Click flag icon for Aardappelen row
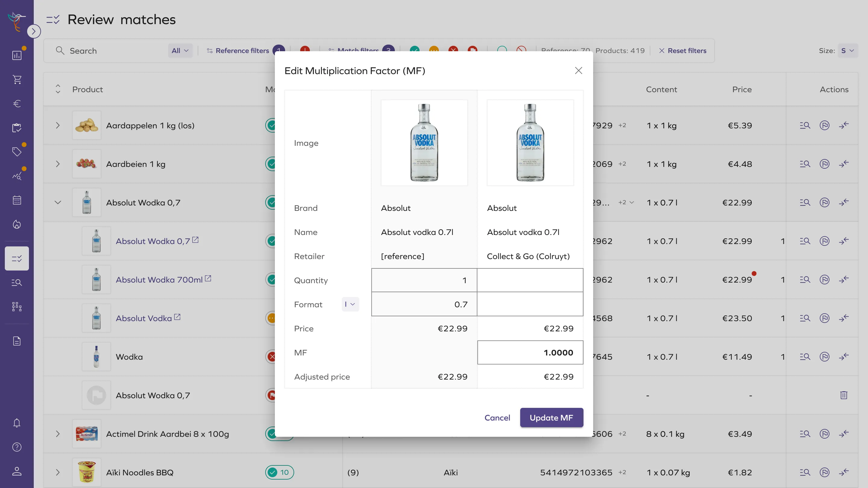Image resolution: width=868 pixels, height=488 pixels. pyautogui.click(x=824, y=125)
